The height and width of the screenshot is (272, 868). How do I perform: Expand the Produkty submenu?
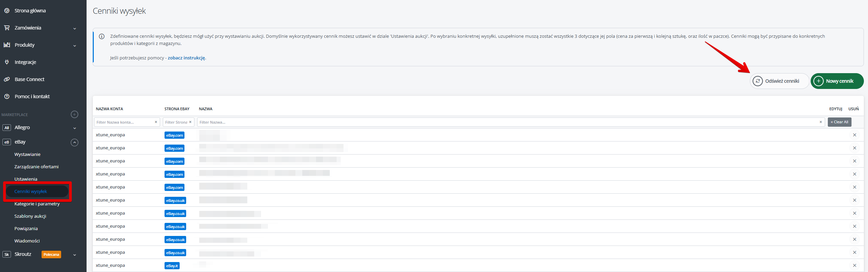pyautogui.click(x=75, y=45)
